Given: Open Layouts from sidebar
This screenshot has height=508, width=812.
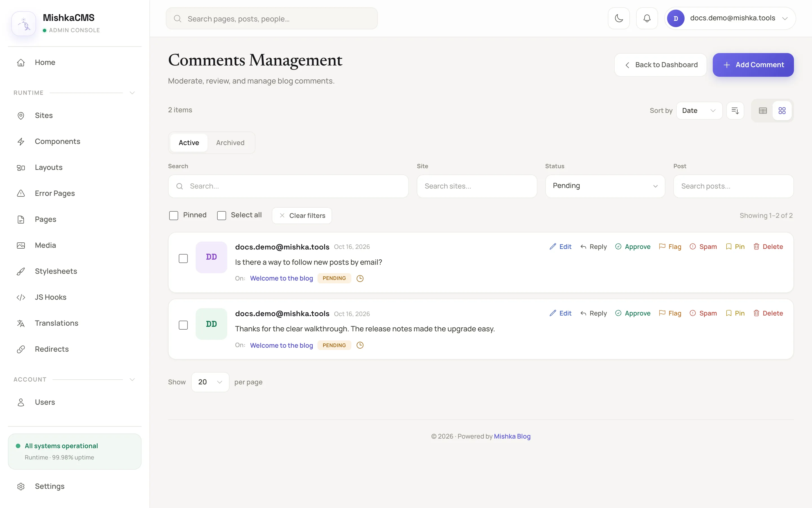Looking at the screenshot, I should (x=74, y=167).
